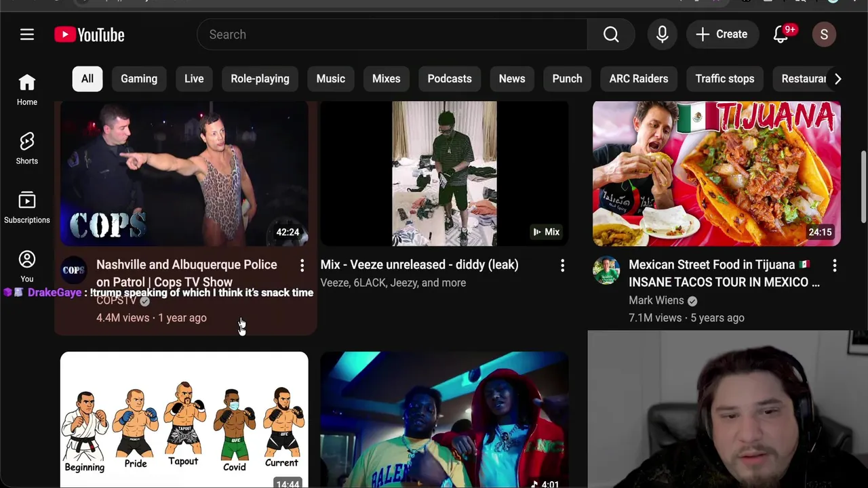868x488 pixels.
Task: Open options menu for Tijuana tacos video
Action: point(835,266)
